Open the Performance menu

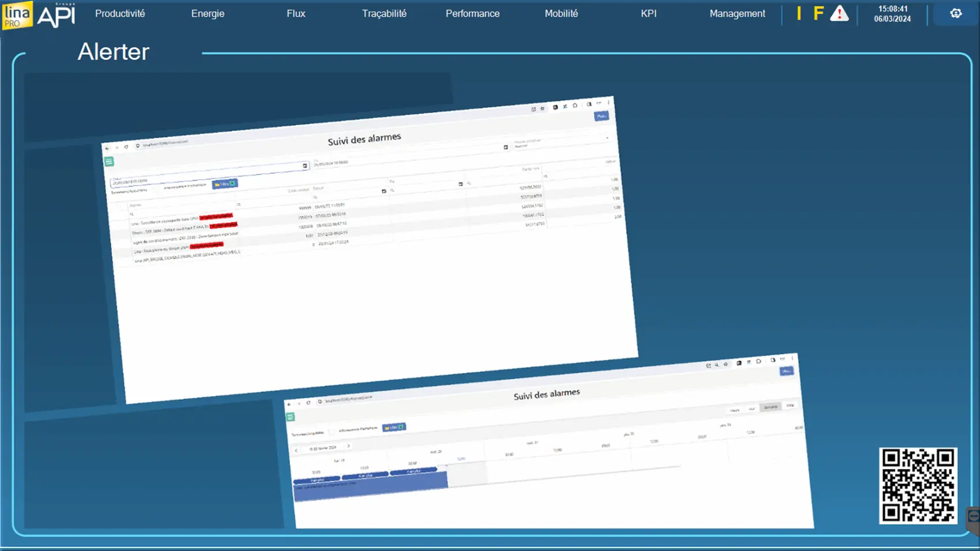[472, 14]
